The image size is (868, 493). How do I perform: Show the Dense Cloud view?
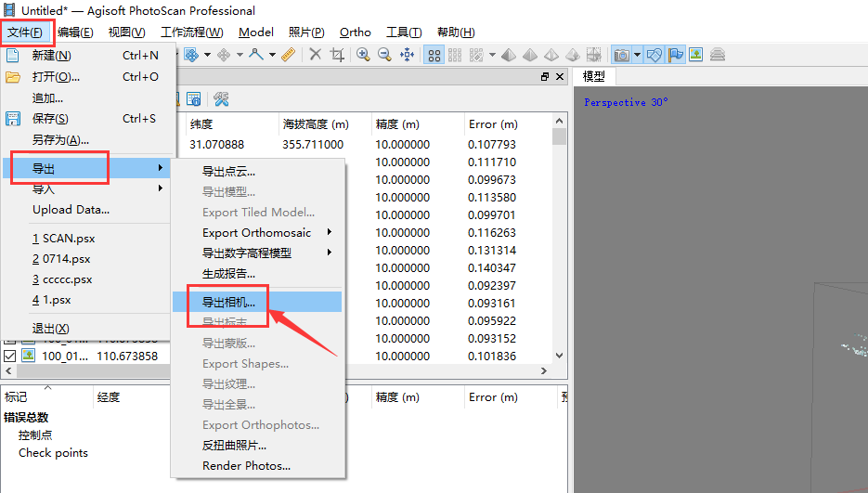point(455,55)
